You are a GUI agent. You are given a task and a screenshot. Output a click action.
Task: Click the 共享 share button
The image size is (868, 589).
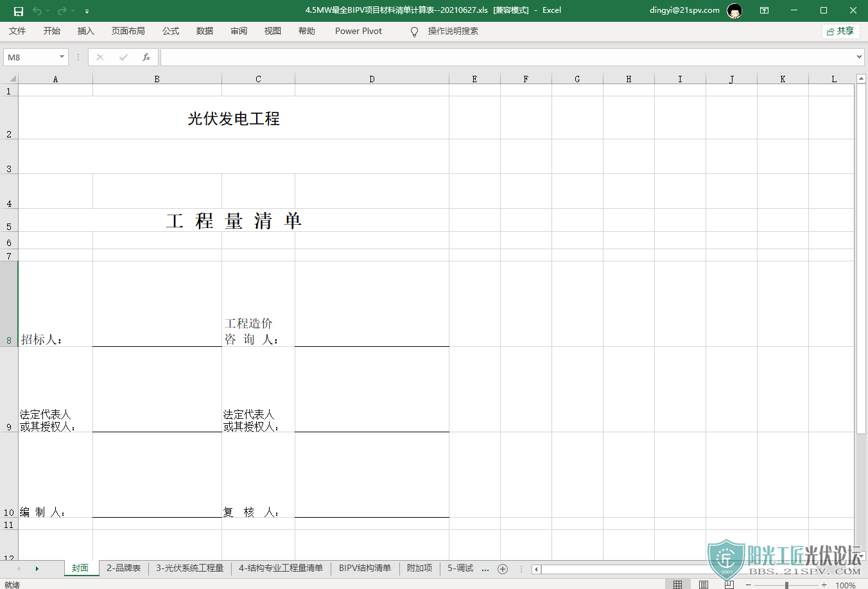pos(840,31)
